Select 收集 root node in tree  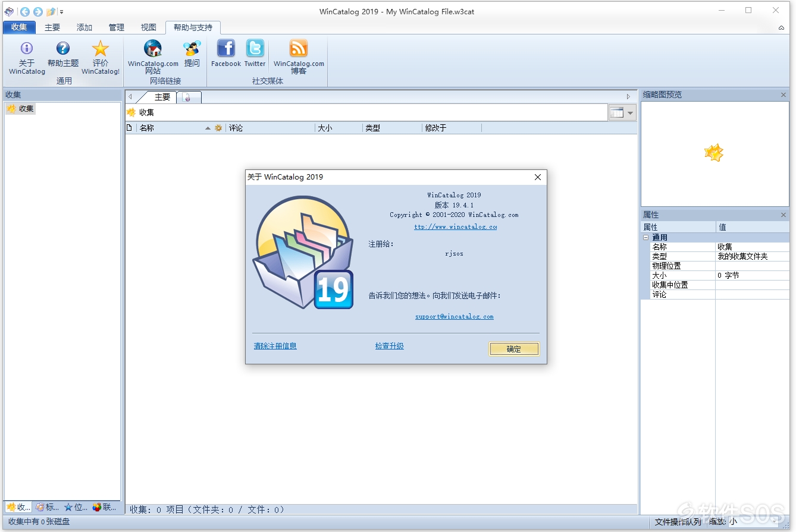pos(21,109)
